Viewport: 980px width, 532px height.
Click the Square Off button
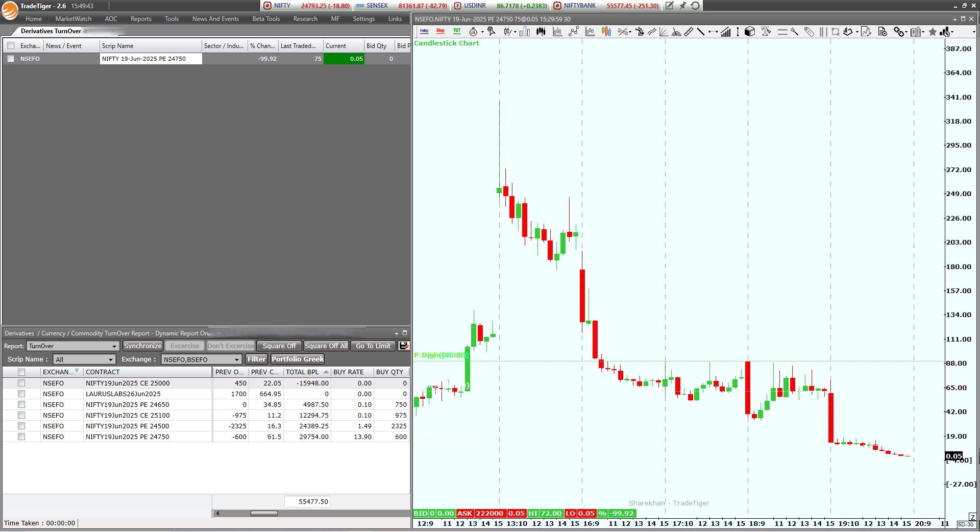[x=279, y=346]
